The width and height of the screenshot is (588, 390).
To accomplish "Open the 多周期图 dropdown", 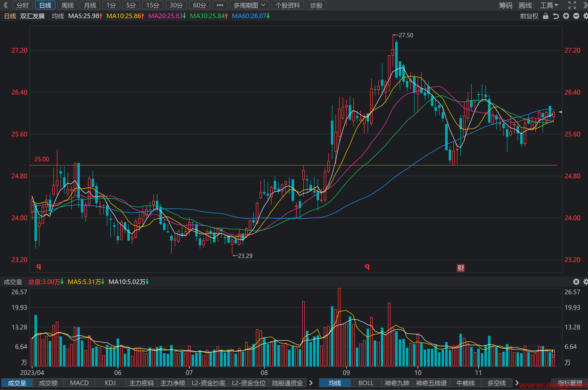I will [x=249, y=5].
